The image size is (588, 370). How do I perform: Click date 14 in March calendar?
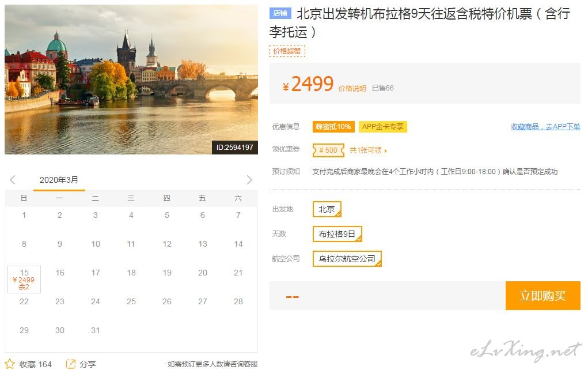click(x=238, y=244)
